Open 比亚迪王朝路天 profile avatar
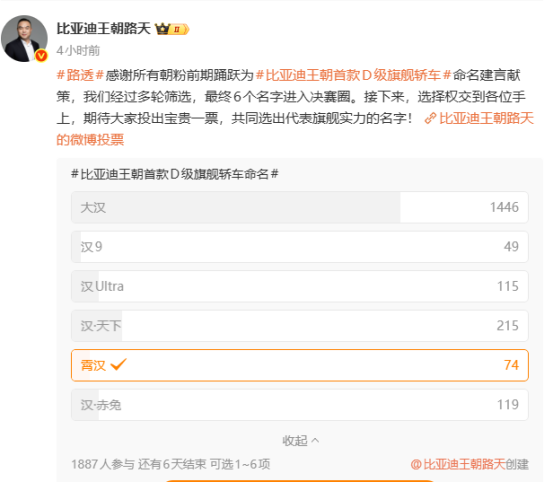 (x=24, y=38)
